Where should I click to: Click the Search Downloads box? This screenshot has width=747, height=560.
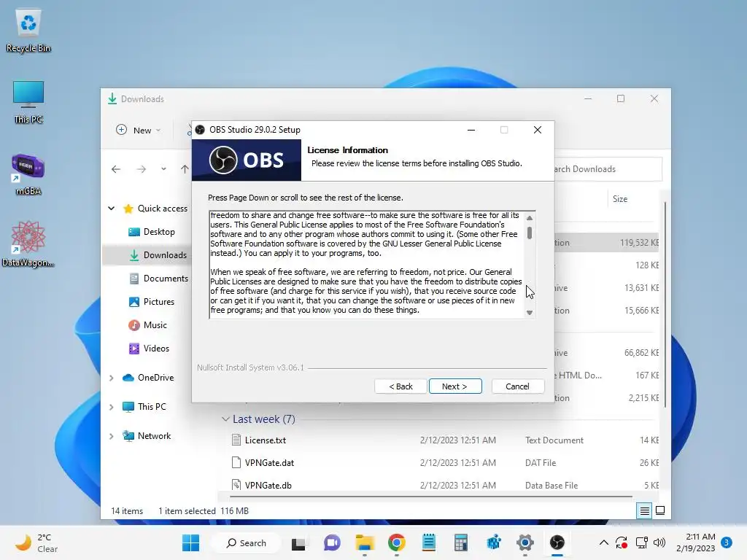(x=608, y=169)
